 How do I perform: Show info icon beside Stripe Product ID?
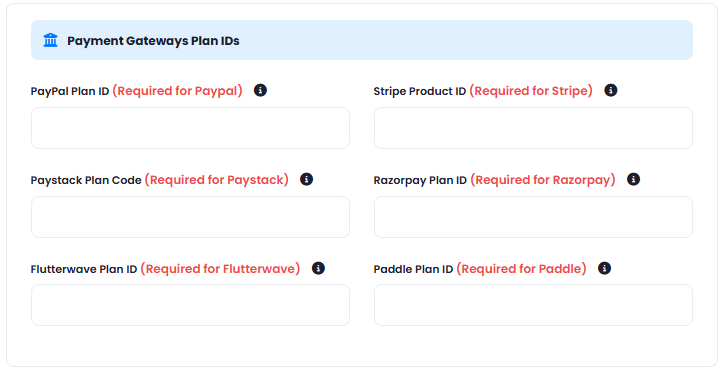611,90
